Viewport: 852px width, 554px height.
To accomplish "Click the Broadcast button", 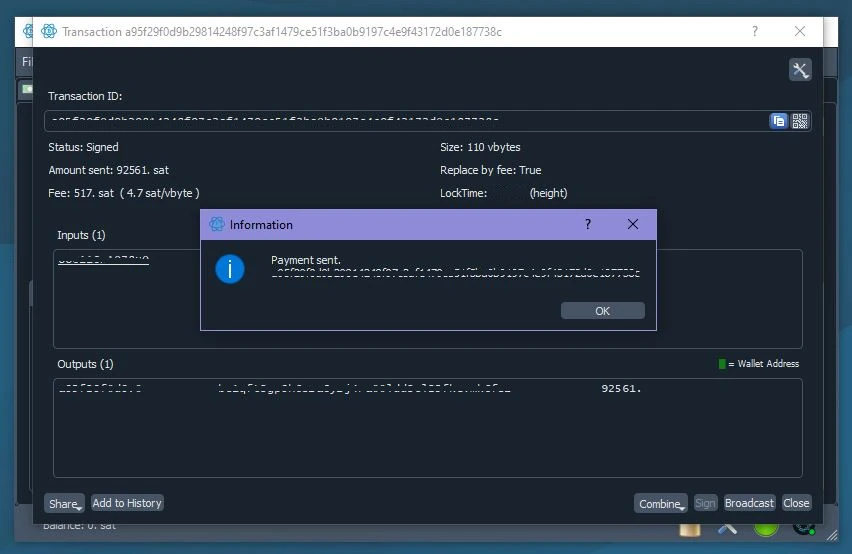I will tap(749, 503).
